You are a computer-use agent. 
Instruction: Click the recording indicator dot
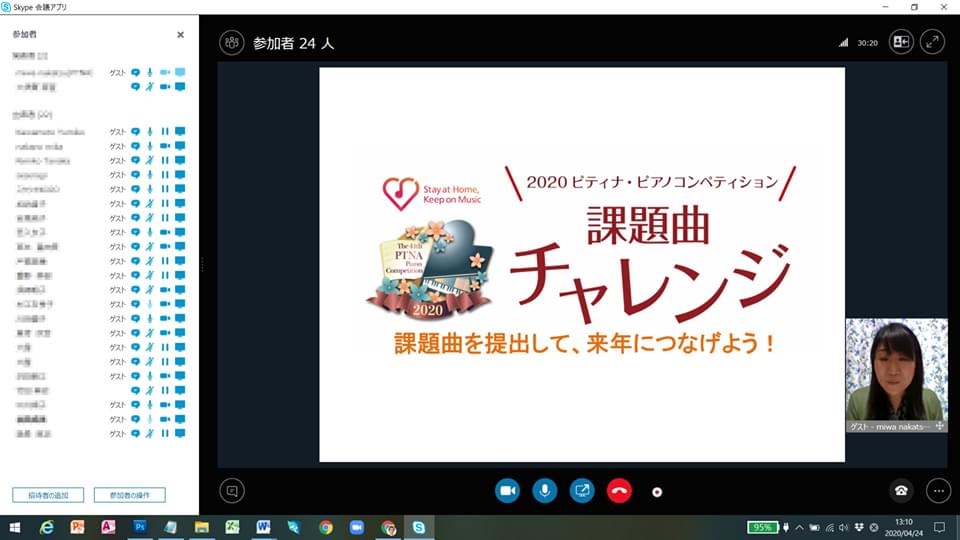pos(657,492)
